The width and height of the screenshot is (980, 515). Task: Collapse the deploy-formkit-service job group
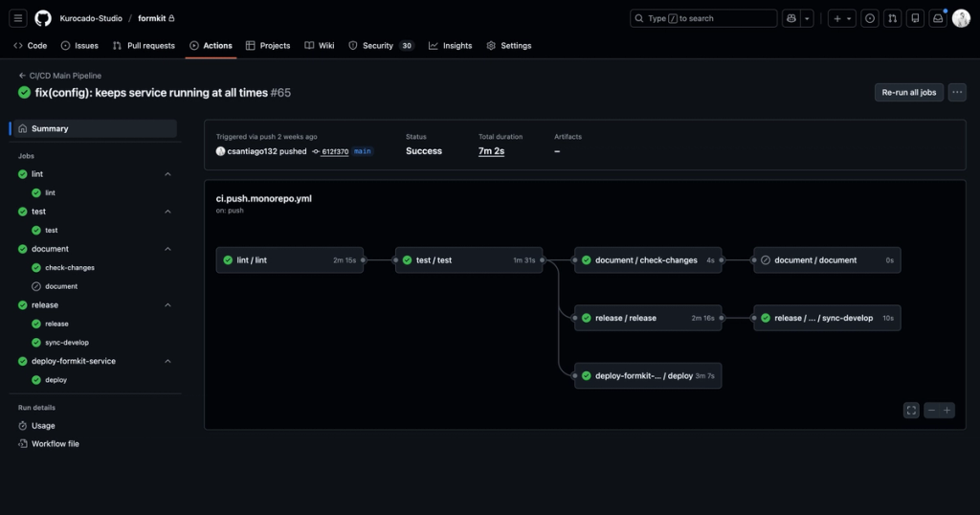click(x=167, y=361)
